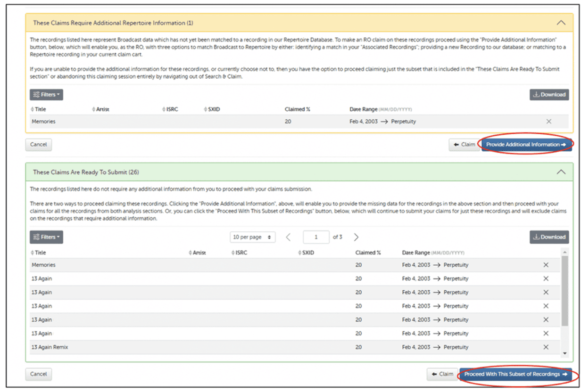
Task: Sort Ready To Submit table by Title
Action: [x=39, y=253]
